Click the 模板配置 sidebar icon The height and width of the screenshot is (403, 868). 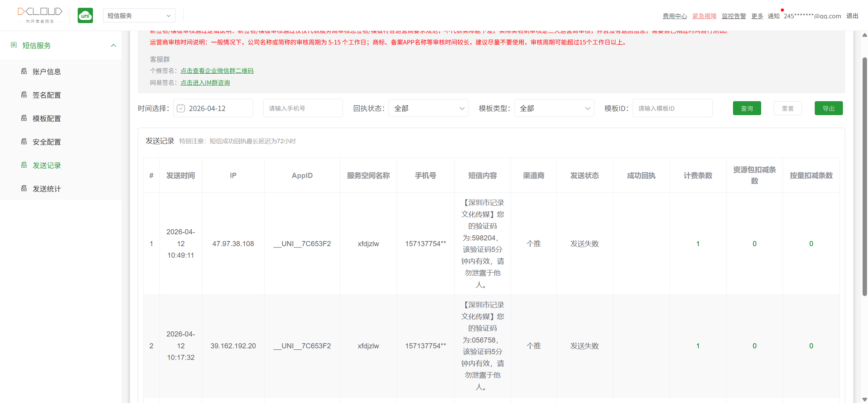(24, 118)
